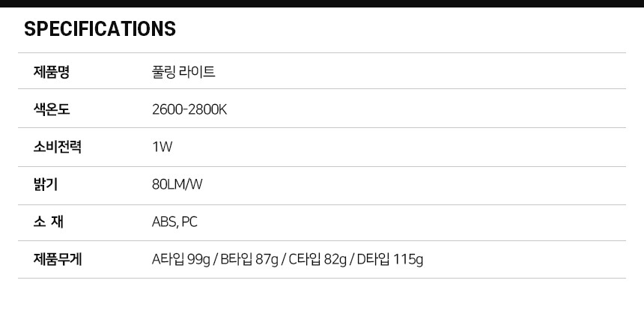Click the word 라이트 in product name

click(x=198, y=72)
